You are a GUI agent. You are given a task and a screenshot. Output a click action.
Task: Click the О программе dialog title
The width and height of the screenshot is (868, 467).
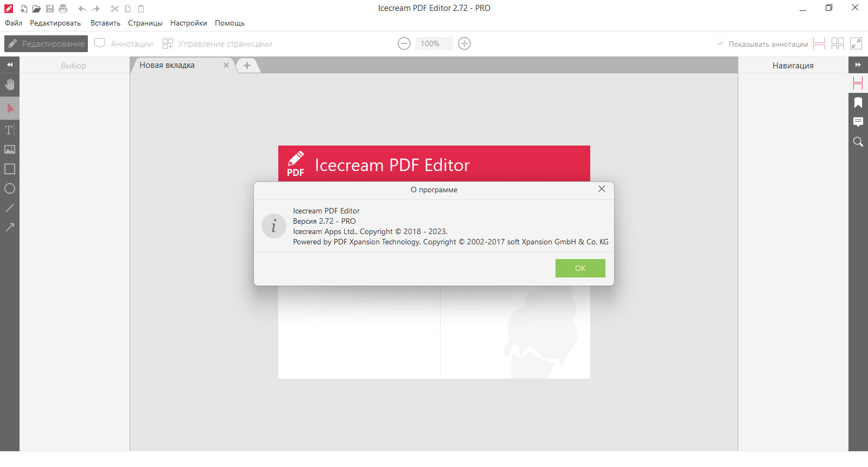[434, 190]
